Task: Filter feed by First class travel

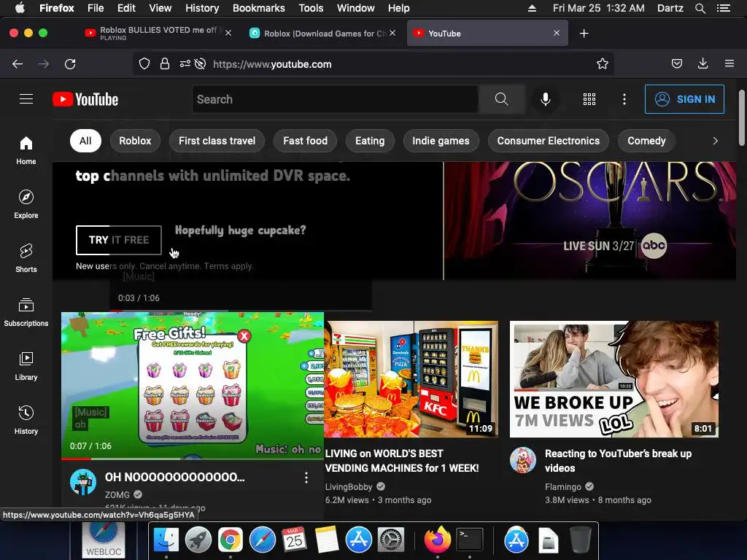Action: pyautogui.click(x=217, y=141)
